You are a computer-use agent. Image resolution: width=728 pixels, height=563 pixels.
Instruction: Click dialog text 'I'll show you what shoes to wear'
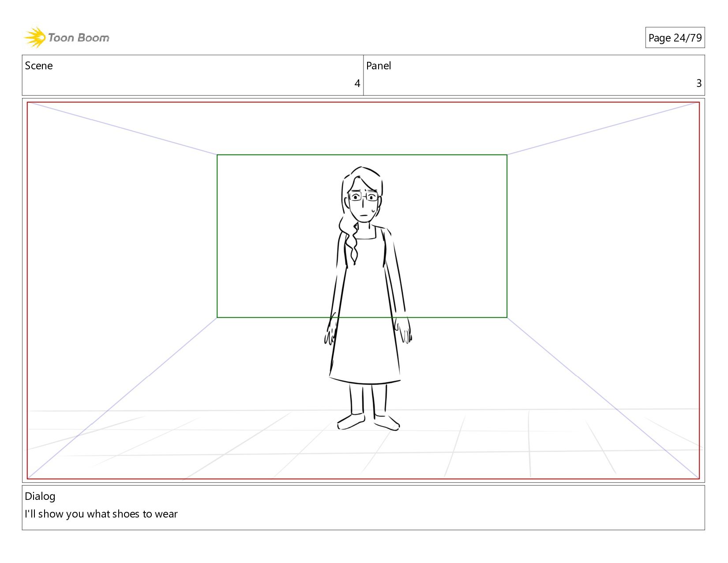pos(101,514)
